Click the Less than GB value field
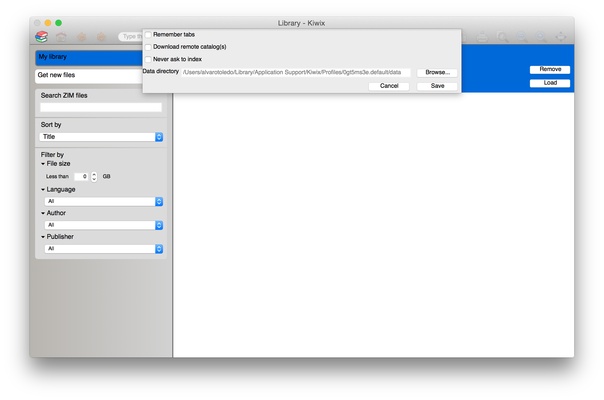Image resolution: width=604 pixels, height=400 pixels. [81, 176]
